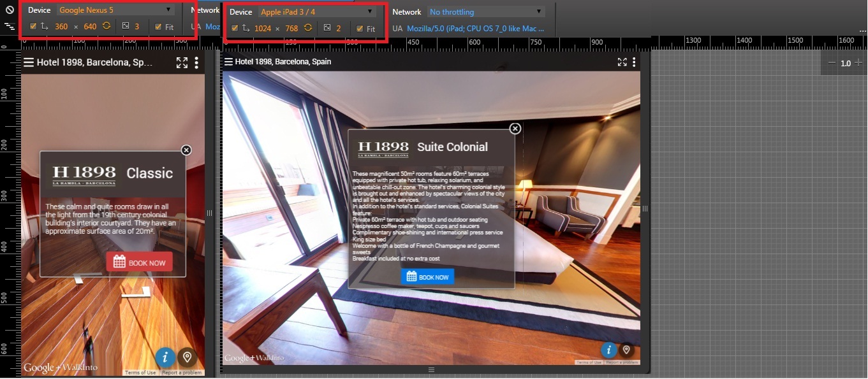Open kebab options menu in iPad preview
This screenshot has height=379, width=868.
coord(634,62)
